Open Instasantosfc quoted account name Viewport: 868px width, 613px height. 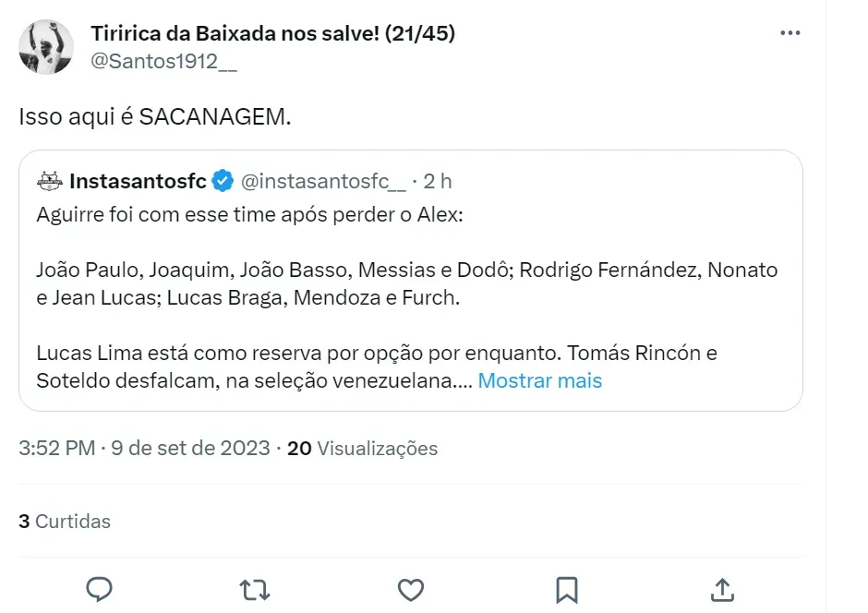(x=138, y=181)
